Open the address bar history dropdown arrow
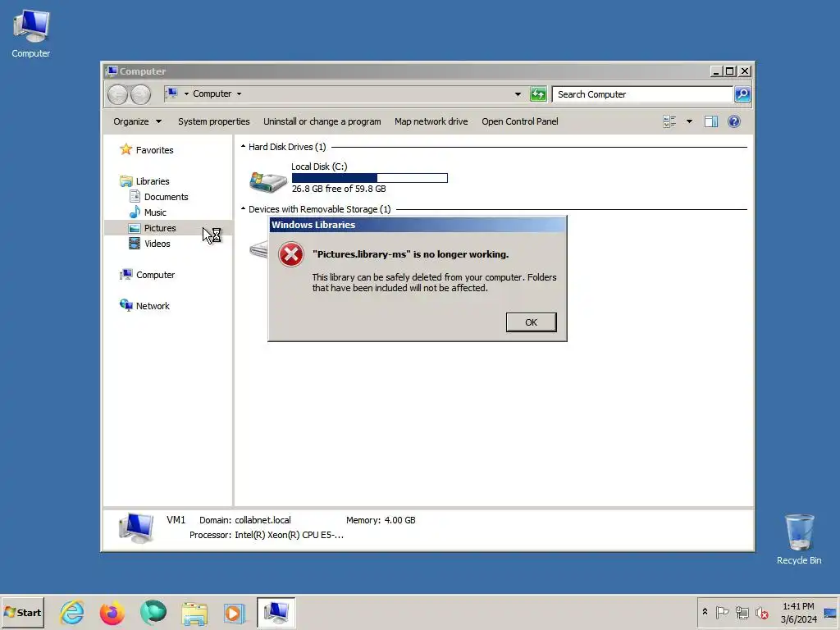840x630 pixels. point(518,94)
